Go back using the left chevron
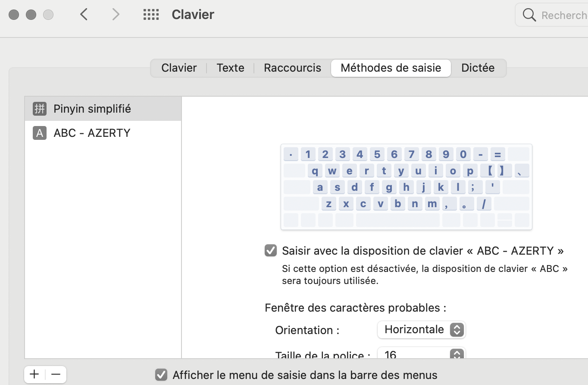 pyautogui.click(x=84, y=14)
